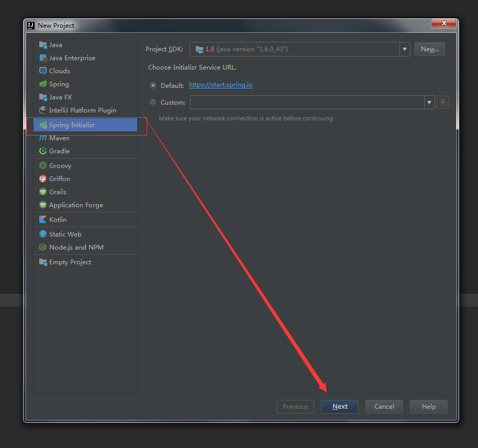
Task: Select the Kotlin icon
Action: pos(43,220)
